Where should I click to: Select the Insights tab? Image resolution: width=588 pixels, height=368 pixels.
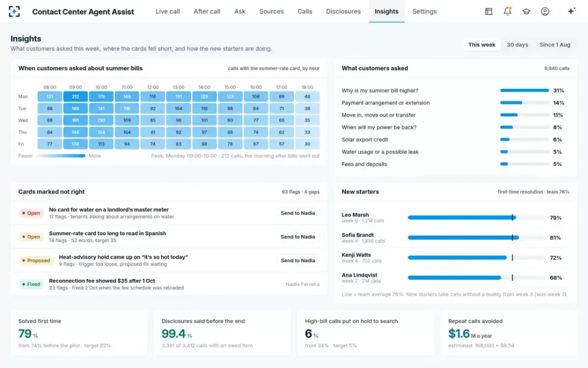click(387, 11)
